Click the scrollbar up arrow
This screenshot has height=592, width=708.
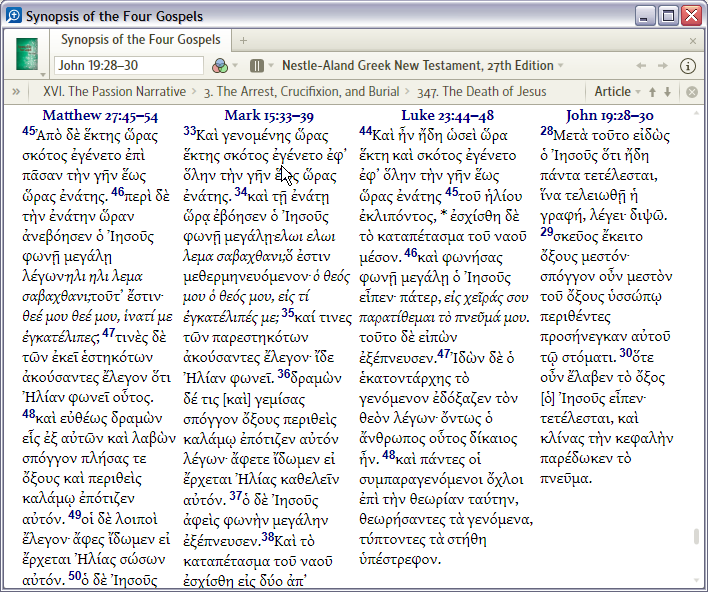click(697, 113)
